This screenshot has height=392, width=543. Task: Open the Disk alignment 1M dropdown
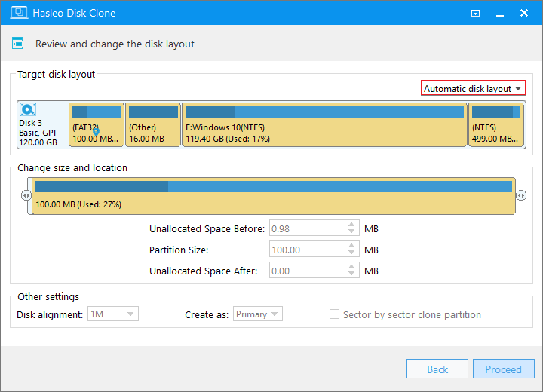pyautogui.click(x=113, y=314)
